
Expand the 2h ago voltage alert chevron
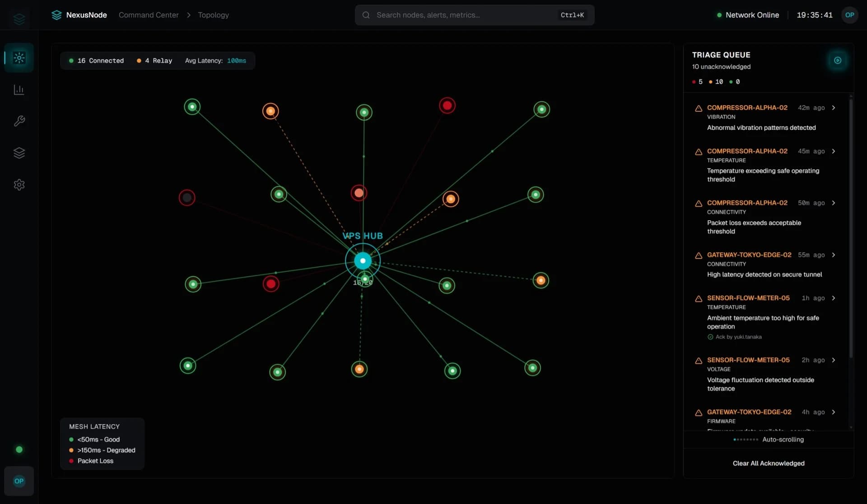(834, 360)
